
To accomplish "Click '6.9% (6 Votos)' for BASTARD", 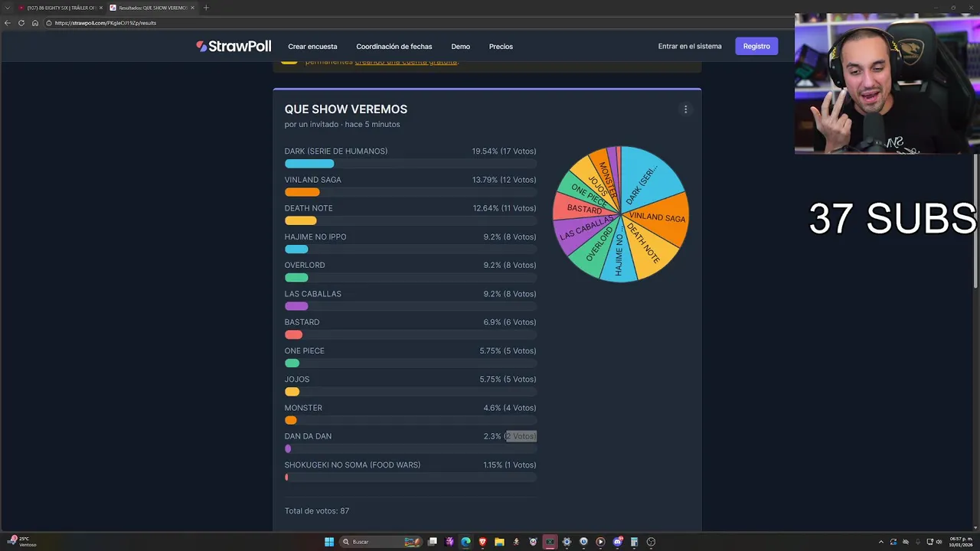I will (510, 322).
